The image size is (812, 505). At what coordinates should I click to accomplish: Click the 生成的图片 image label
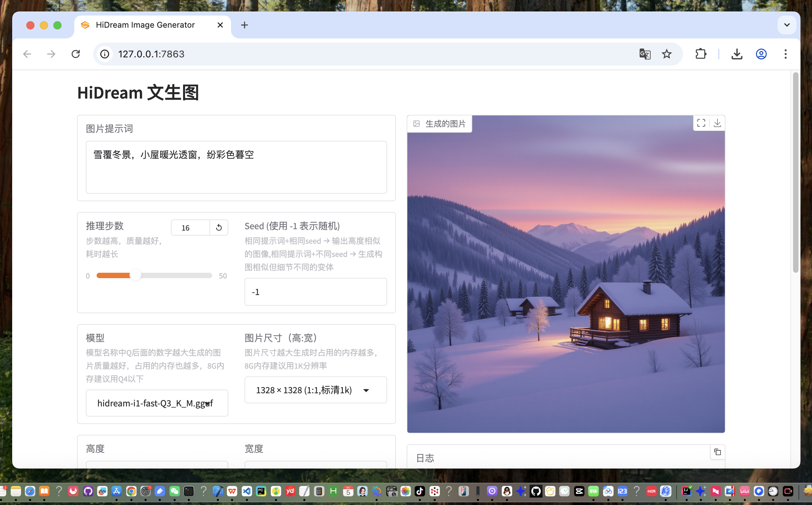pos(439,124)
